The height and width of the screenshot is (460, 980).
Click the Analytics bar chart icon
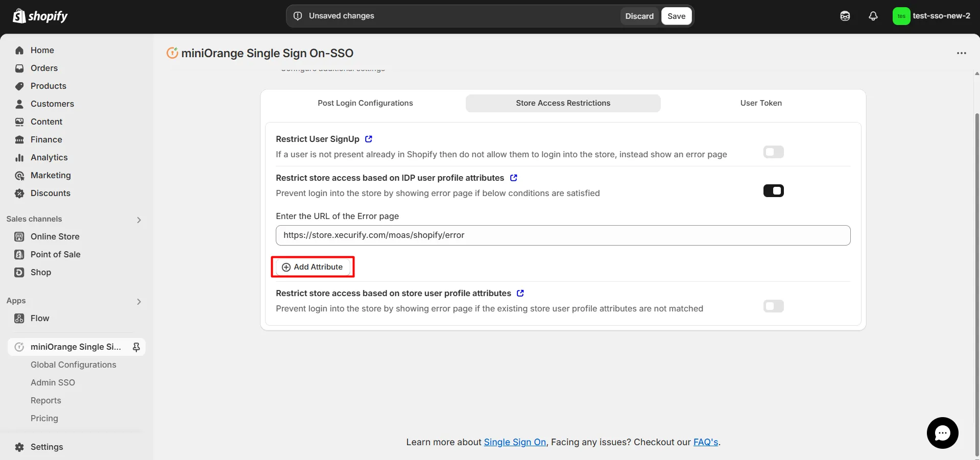[x=19, y=157]
